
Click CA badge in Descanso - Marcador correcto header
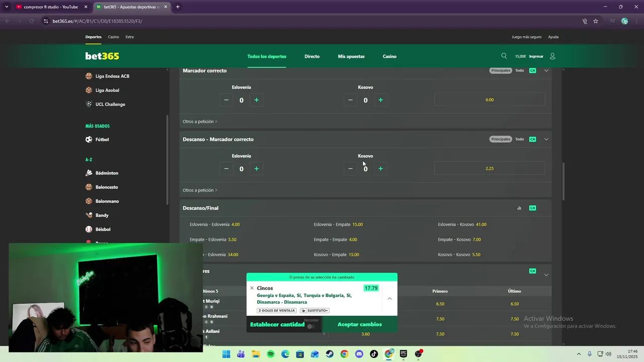(x=532, y=139)
